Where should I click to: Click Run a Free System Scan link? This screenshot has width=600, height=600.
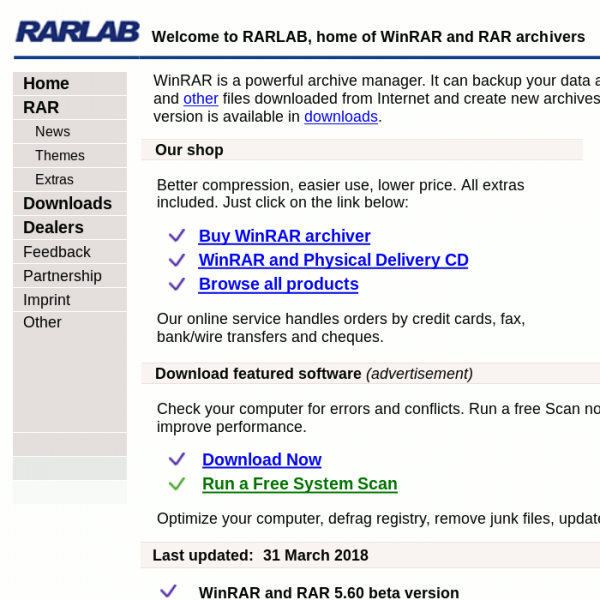300,484
